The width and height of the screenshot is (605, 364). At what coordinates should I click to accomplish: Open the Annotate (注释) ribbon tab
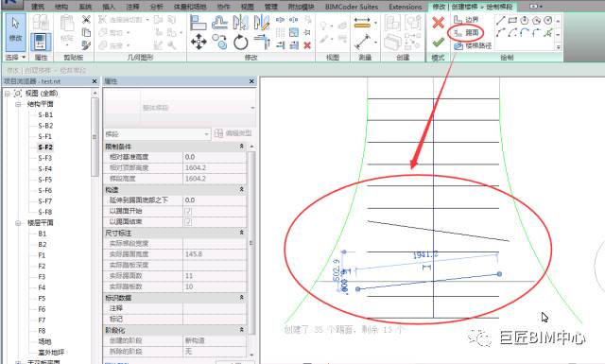click(132, 7)
